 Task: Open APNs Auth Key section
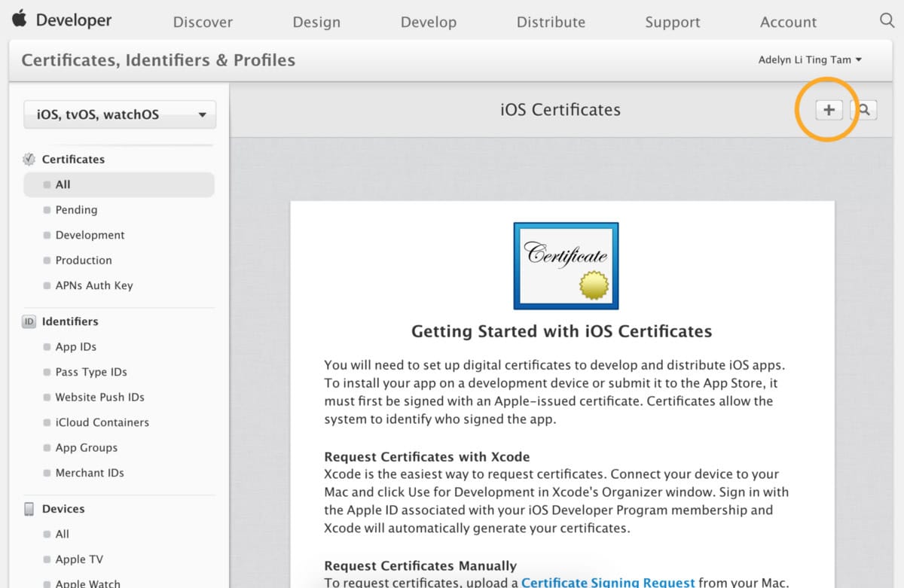click(94, 285)
